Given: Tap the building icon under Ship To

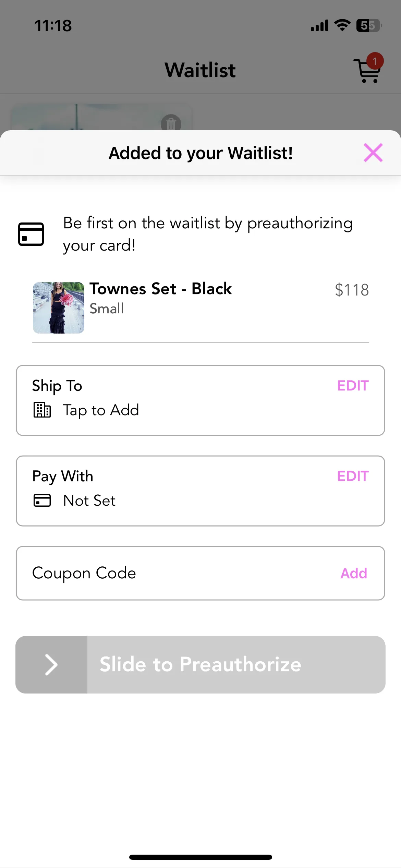Looking at the screenshot, I should click(x=42, y=410).
